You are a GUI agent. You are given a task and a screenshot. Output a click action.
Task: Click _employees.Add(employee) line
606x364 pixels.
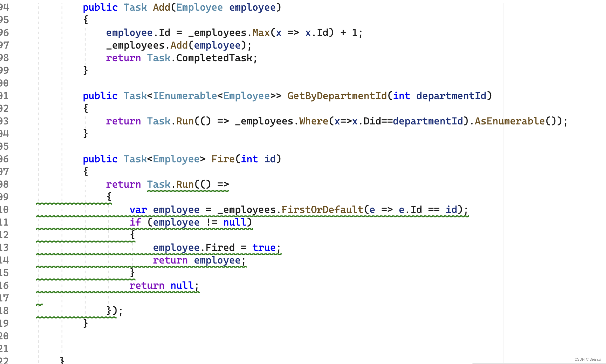(179, 45)
